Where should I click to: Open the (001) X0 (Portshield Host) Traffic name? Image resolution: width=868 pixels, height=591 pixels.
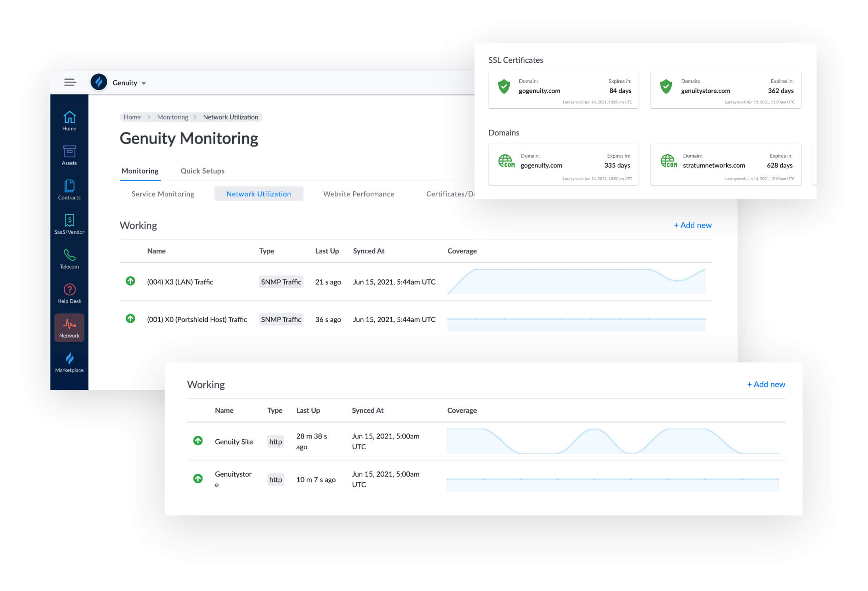[x=197, y=319]
